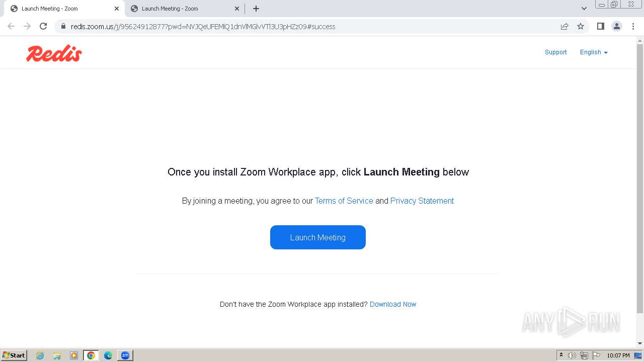Click the browser forward arrow

[27, 26]
